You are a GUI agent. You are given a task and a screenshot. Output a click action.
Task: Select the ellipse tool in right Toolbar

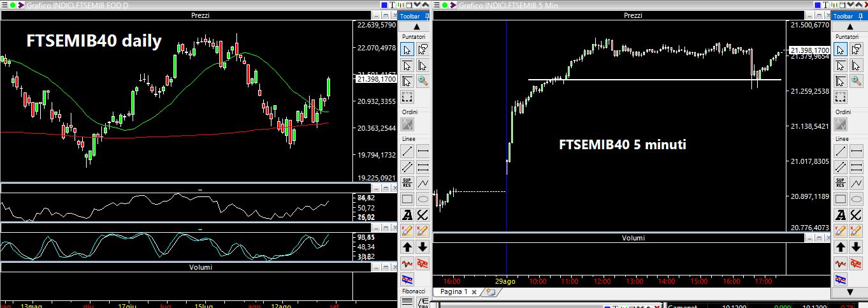(x=855, y=199)
